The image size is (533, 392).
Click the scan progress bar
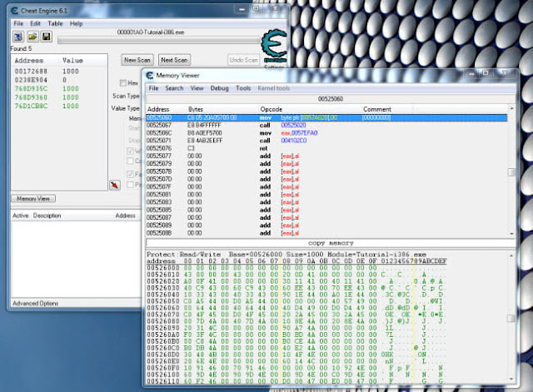tap(159, 41)
